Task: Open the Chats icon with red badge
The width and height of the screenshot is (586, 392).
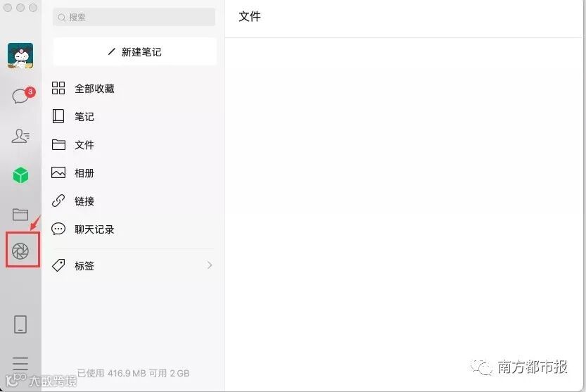Action: point(23,96)
